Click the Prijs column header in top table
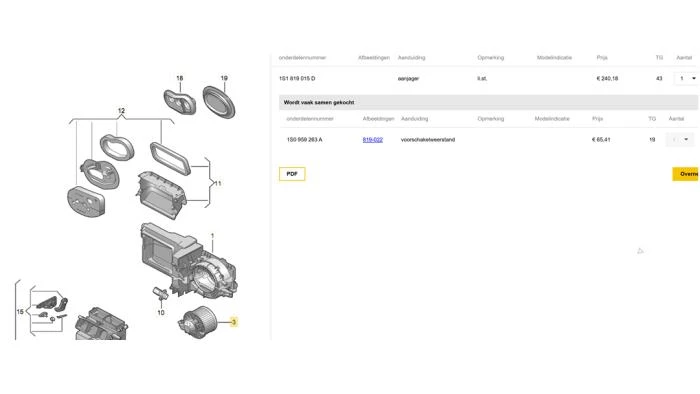700x394 pixels. point(602,58)
